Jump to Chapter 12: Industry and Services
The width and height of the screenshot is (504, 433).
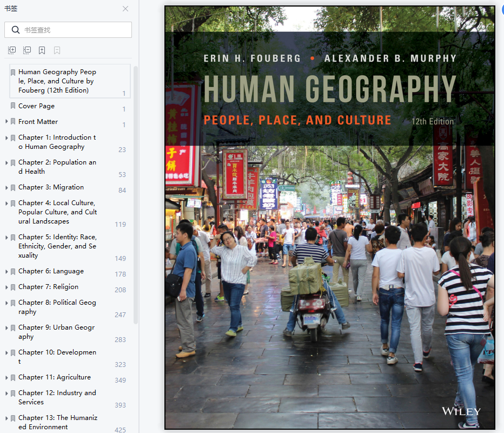pyautogui.click(x=57, y=397)
